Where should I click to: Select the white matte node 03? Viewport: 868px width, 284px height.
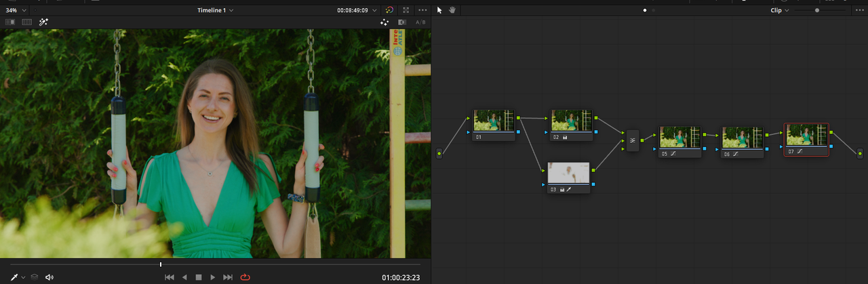568,178
